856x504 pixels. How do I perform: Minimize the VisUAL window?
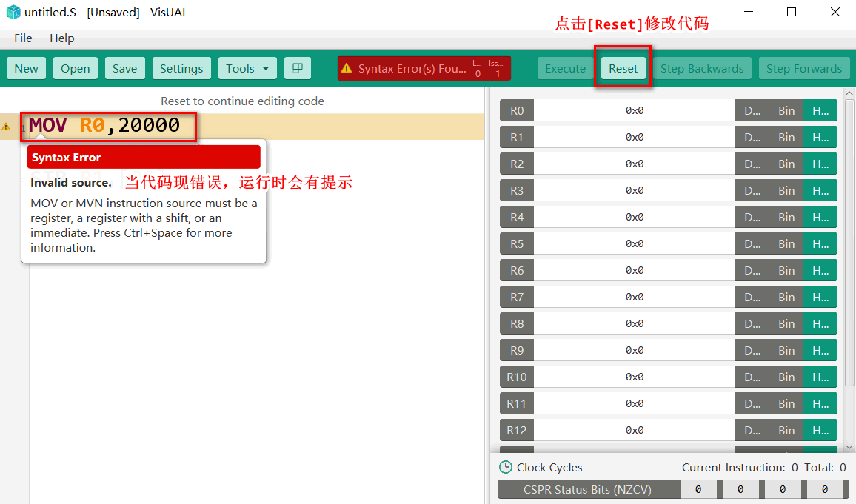coord(749,12)
